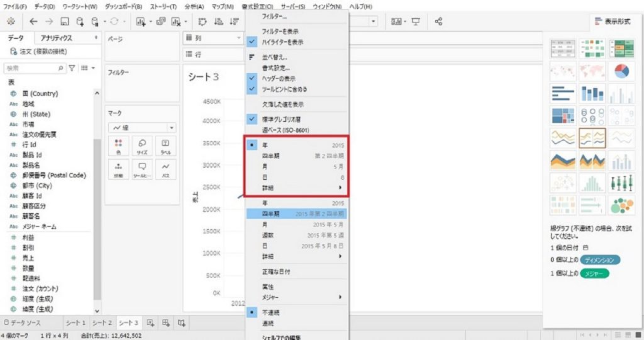644x340 pixels.
Task: Select horizontal bar chart thumbnail in Show Me
Action: (x=563, y=93)
